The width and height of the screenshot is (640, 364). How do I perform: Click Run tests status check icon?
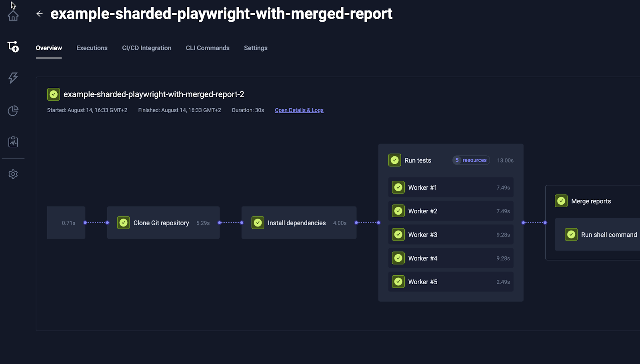click(x=395, y=160)
